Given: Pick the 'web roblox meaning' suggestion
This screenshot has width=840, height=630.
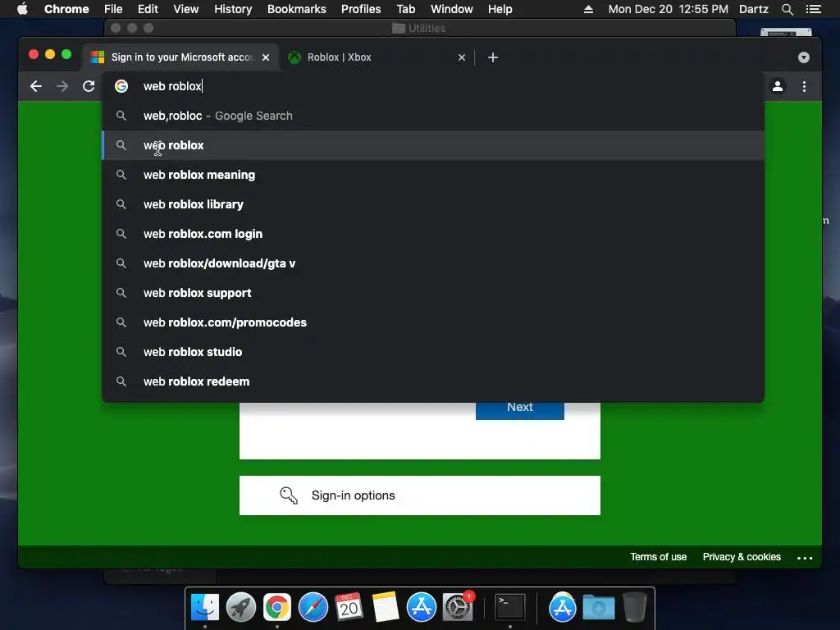Looking at the screenshot, I should tap(433, 175).
